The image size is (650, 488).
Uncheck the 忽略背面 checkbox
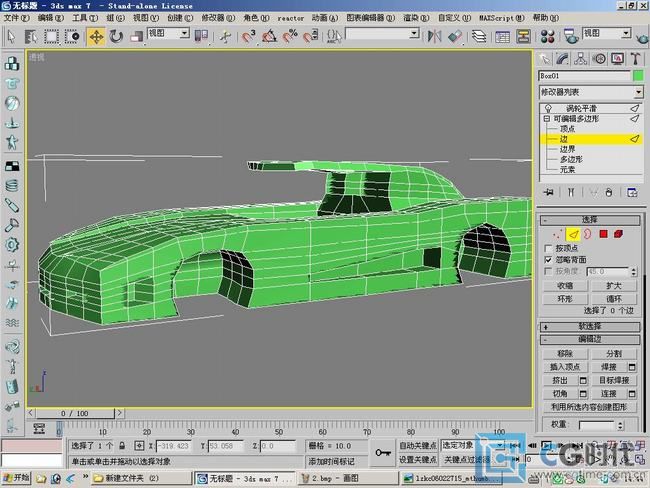point(548,260)
